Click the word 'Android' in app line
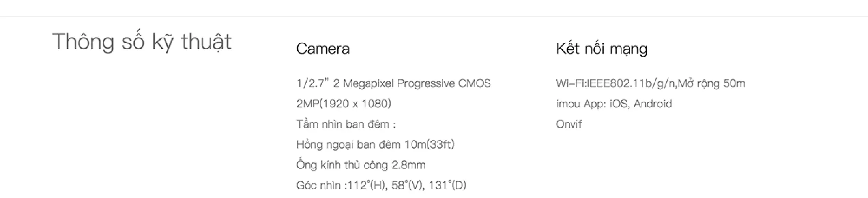This screenshot has width=868, height=198. pos(653,104)
